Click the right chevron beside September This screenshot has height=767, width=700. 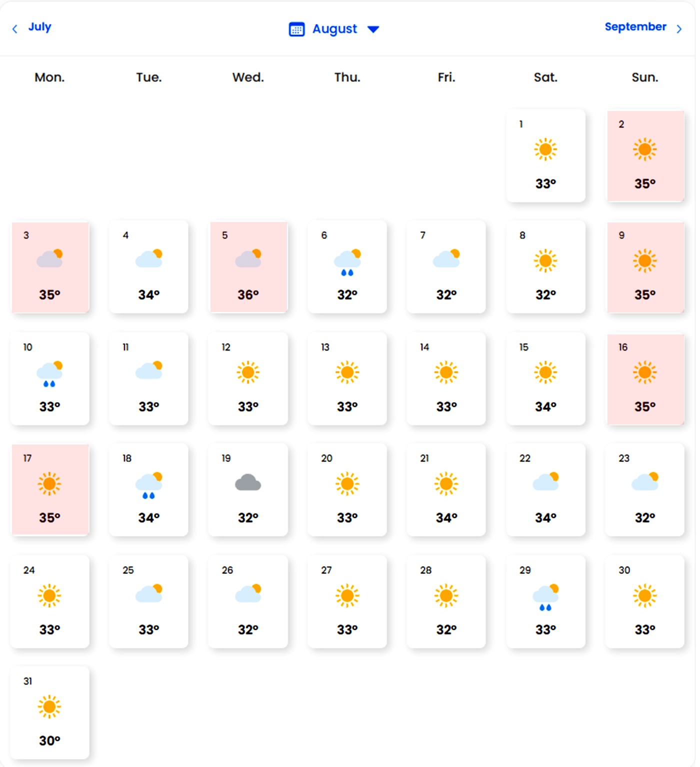click(679, 28)
